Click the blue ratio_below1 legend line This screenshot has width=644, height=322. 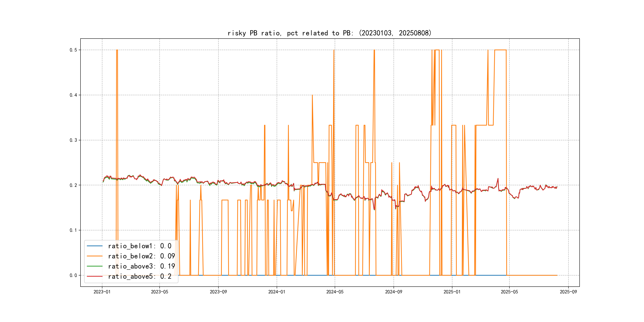94,246
